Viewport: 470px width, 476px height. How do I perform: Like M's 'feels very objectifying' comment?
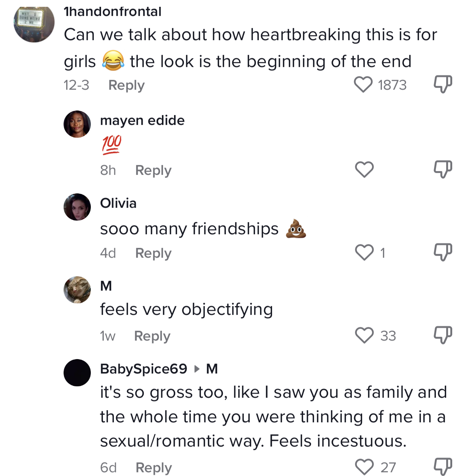364,335
